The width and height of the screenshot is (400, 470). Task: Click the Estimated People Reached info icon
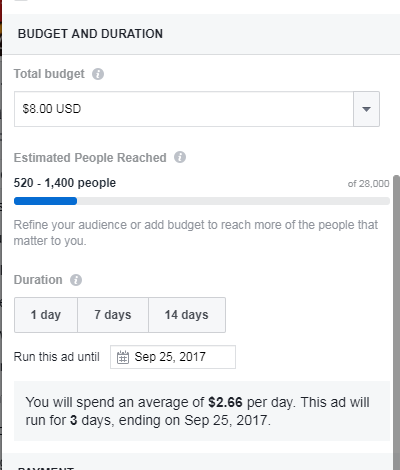[x=180, y=157]
